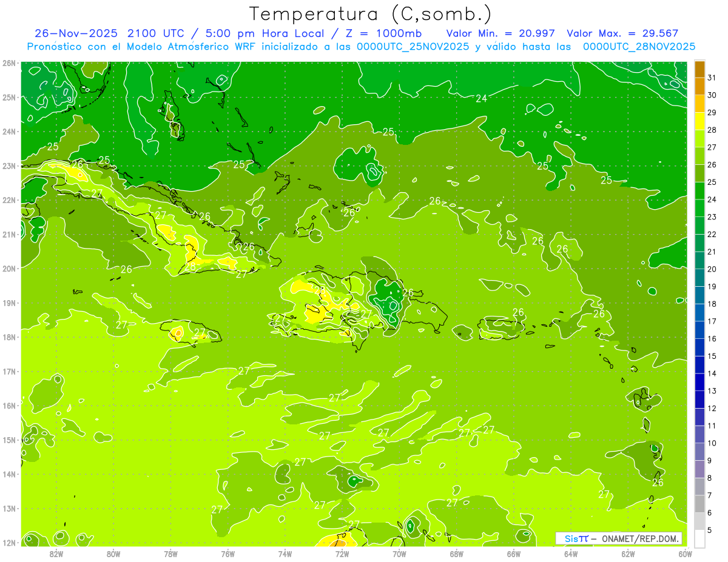This screenshot has width=728, height=562.
Task: Click legend scale value "16"
Action: click(x=712, y=339)
